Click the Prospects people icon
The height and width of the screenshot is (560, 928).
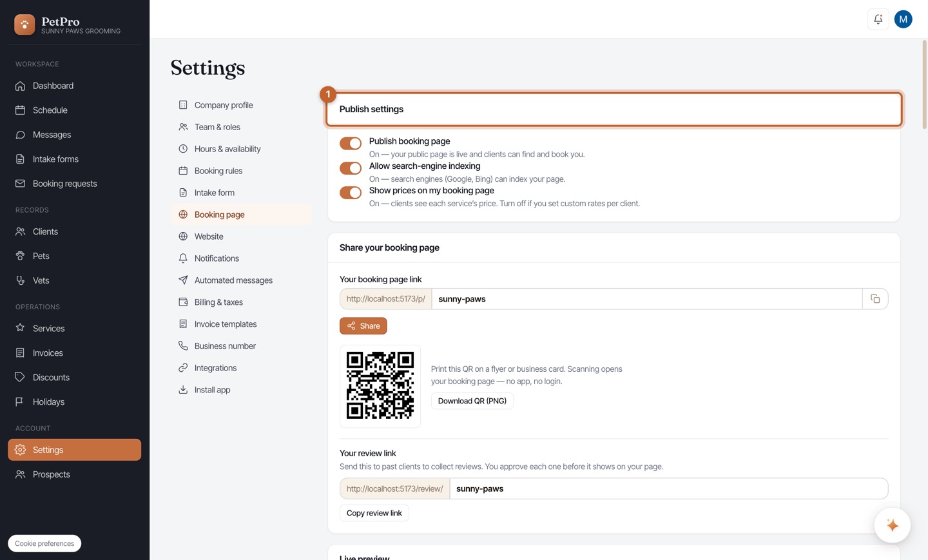(x=20, y=474)
